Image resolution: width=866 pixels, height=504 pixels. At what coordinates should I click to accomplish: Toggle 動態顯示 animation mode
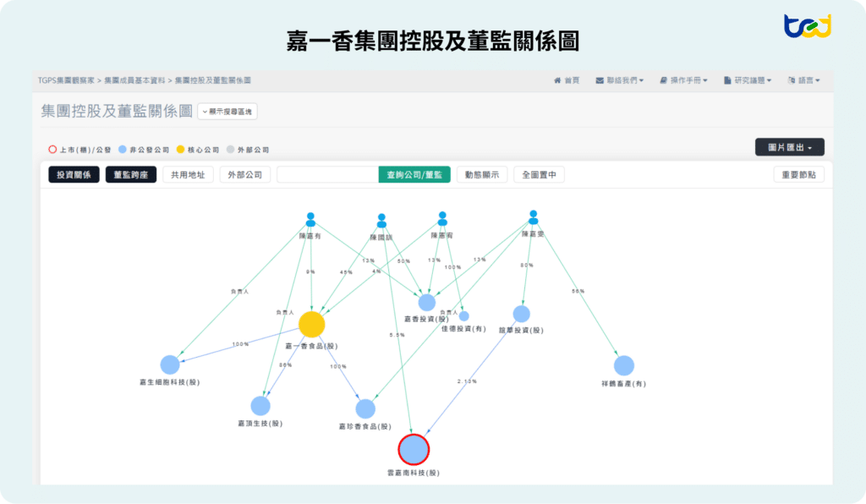point(481,174)
